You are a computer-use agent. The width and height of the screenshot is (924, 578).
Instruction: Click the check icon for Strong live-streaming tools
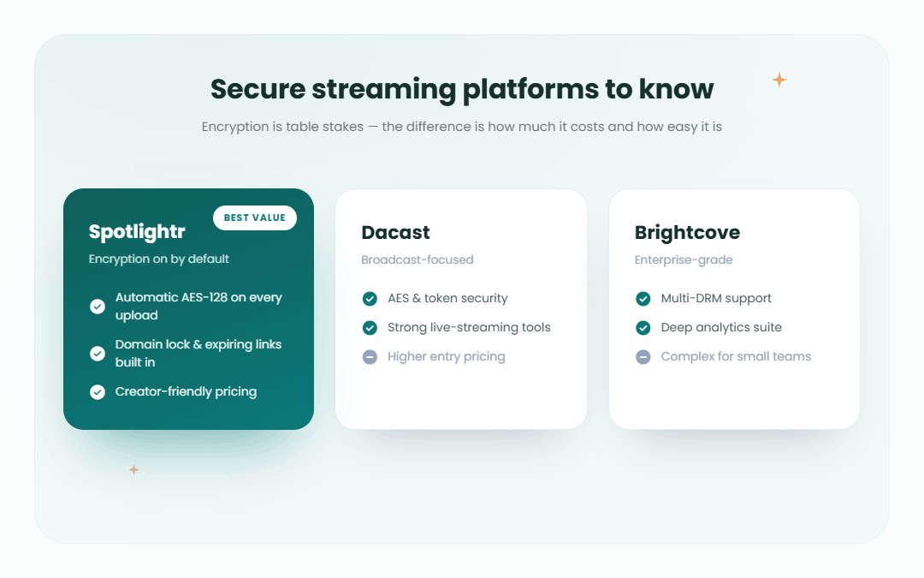(x=370, y=328)
